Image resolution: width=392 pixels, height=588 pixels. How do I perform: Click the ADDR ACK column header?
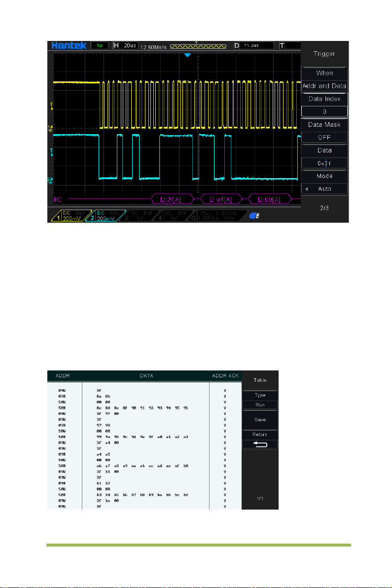(226, 376)
